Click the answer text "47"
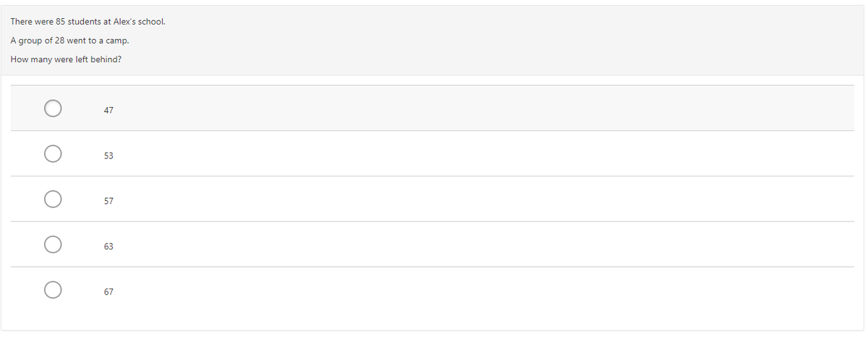The image size is (868, 337). click(109, 111)
